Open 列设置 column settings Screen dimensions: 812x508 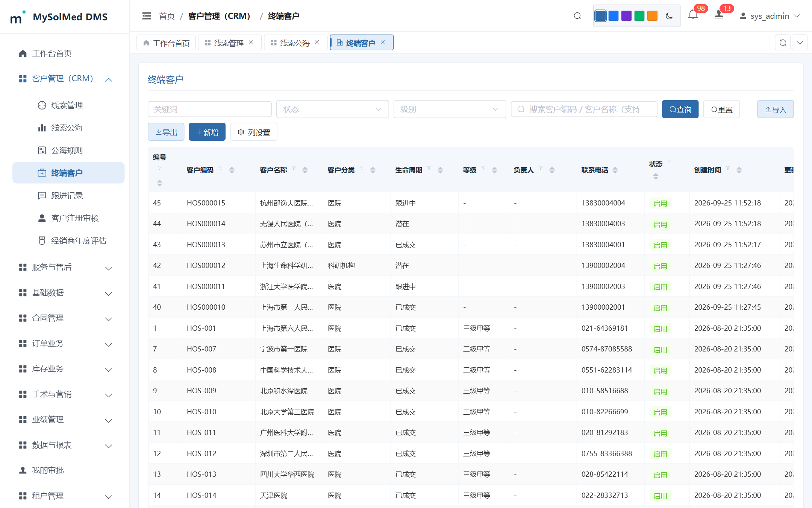[254, 132]
